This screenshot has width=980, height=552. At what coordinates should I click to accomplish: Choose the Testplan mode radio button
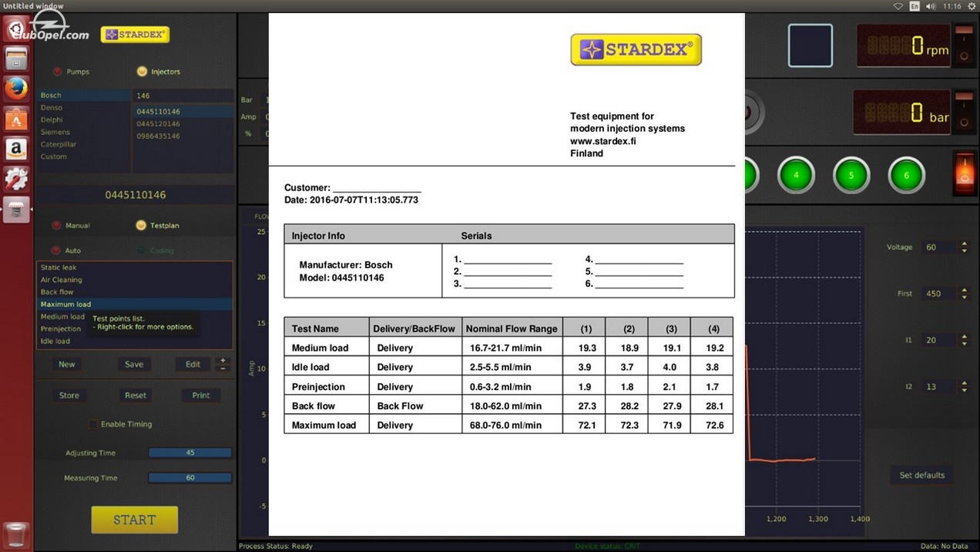[x=141, y=226]
